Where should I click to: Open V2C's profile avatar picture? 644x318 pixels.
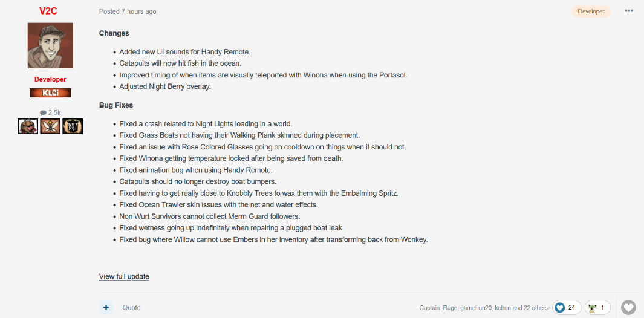click(50, 45)
